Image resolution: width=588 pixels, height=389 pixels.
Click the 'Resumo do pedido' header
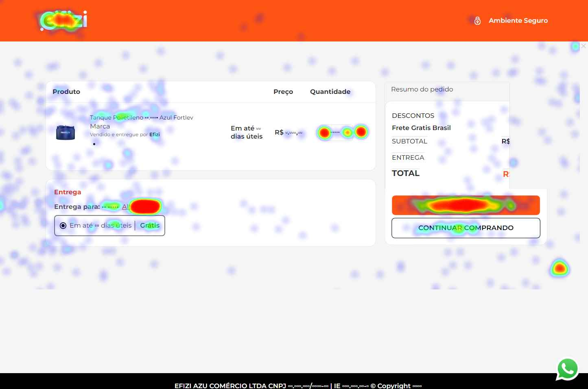(x=422, y=89)
